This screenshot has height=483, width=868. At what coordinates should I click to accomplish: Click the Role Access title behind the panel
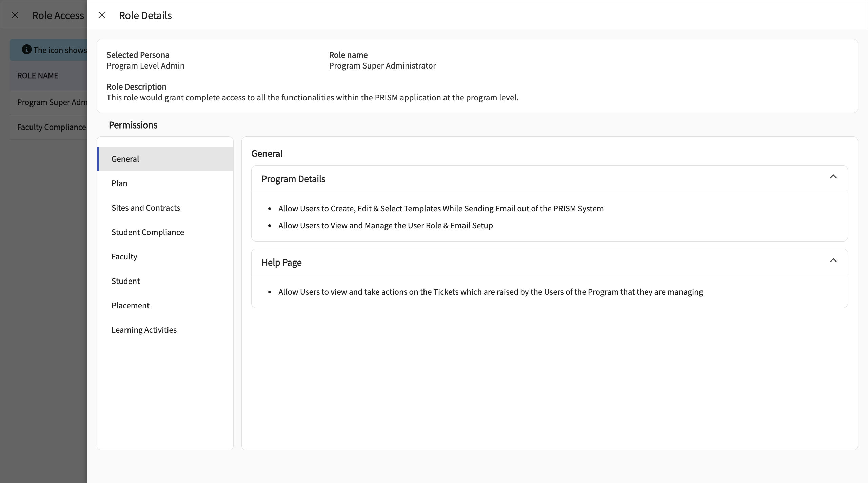click(x=58, y=15)
